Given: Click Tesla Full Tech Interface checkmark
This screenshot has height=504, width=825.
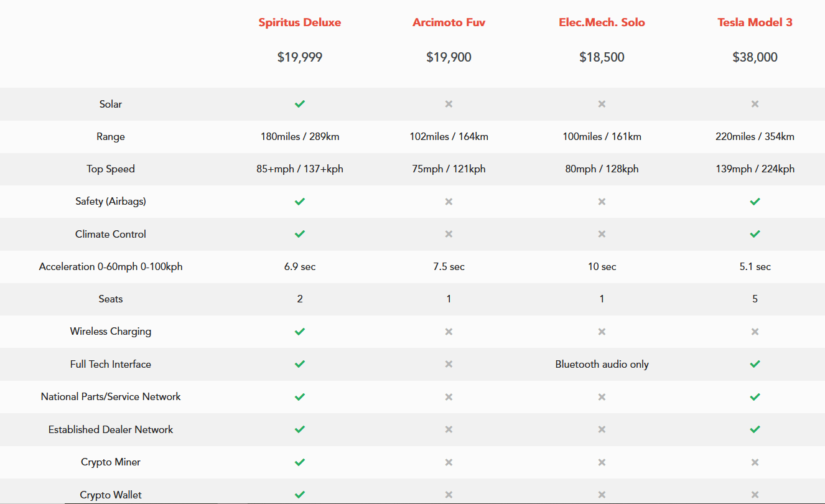Looking at the screenshot, I should pos(755,364).
